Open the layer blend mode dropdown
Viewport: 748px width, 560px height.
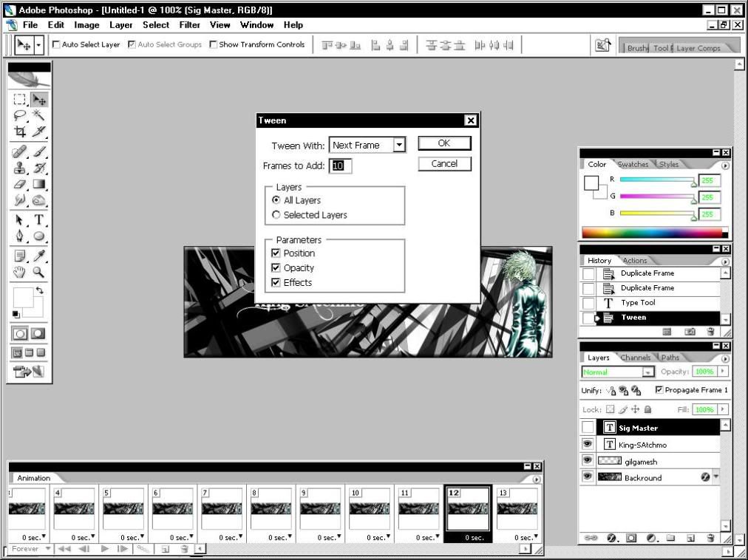pyautogui.click(x=647, y=372)
